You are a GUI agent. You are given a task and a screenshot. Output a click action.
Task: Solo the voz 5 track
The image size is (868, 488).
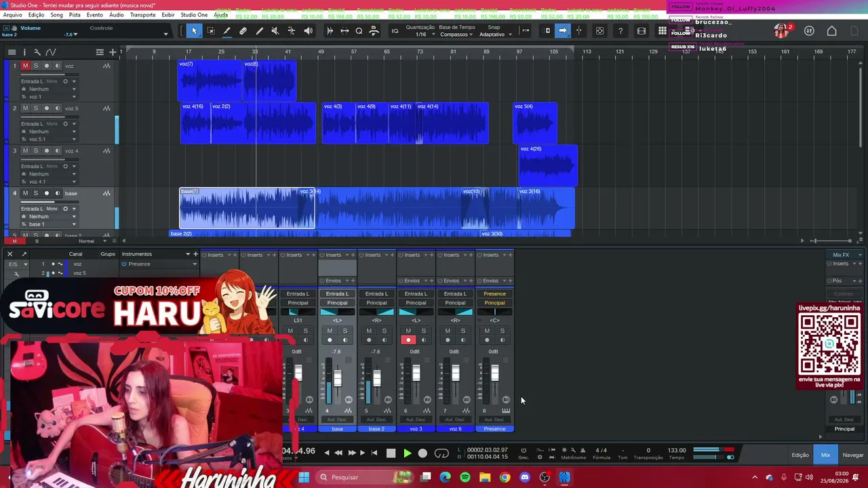point(36,108)
